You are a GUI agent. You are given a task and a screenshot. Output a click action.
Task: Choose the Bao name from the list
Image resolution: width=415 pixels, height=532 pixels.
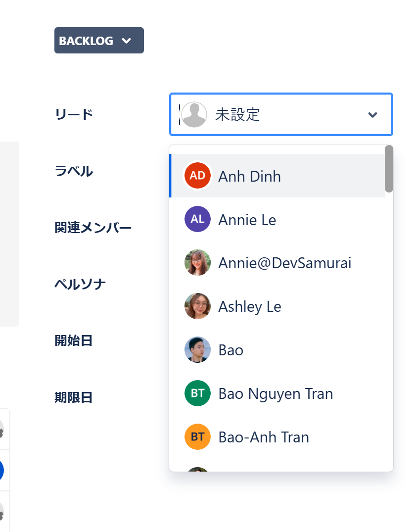pos(231,350)
